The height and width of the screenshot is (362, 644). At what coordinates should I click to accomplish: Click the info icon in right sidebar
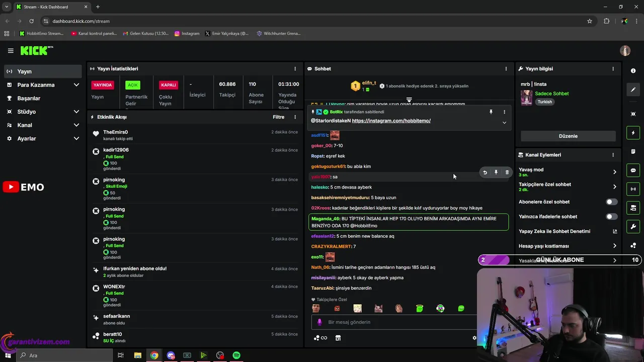click(633, 71)
